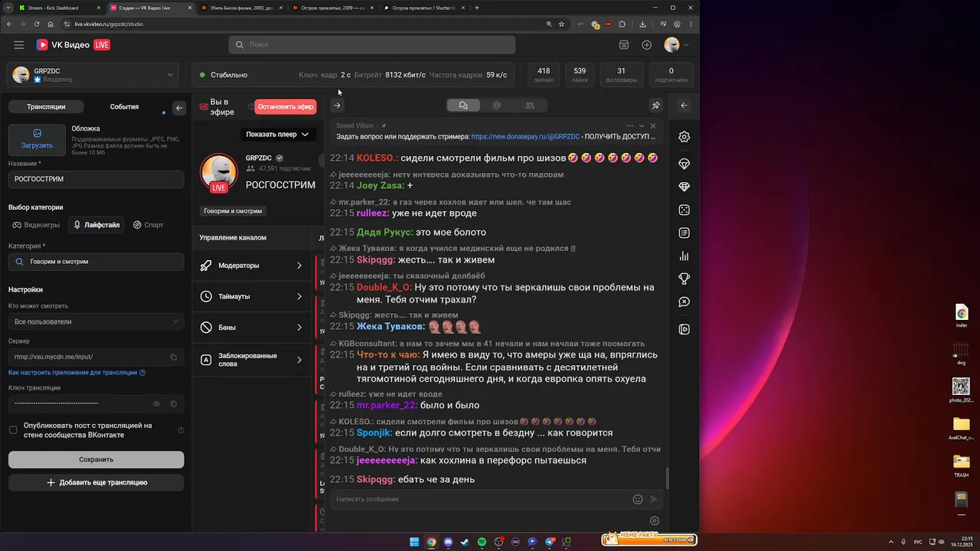980x551 pixels.
Task: Click the Категория search field
Action: pos(96,262)
